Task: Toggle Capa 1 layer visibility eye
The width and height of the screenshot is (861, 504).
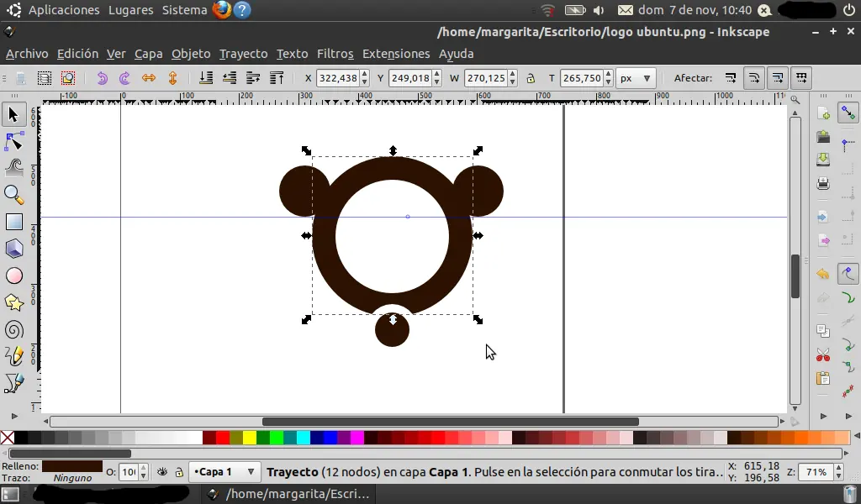Action: (x=162, y=472)
